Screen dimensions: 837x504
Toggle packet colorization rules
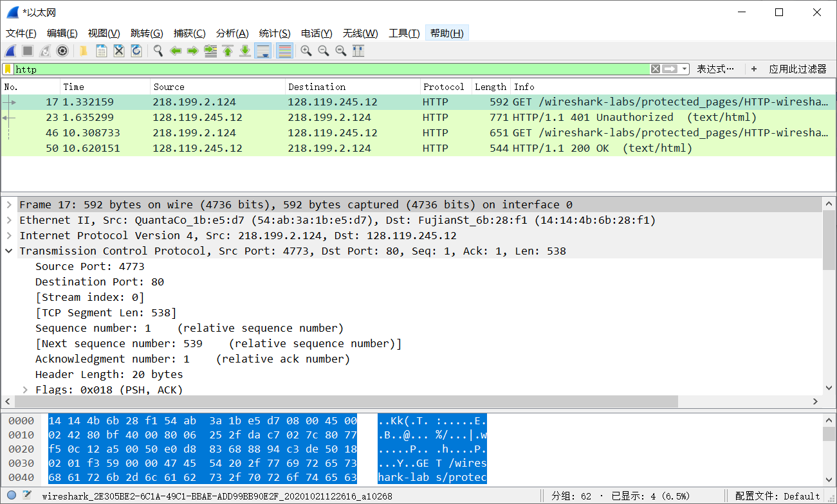point(284,51)
